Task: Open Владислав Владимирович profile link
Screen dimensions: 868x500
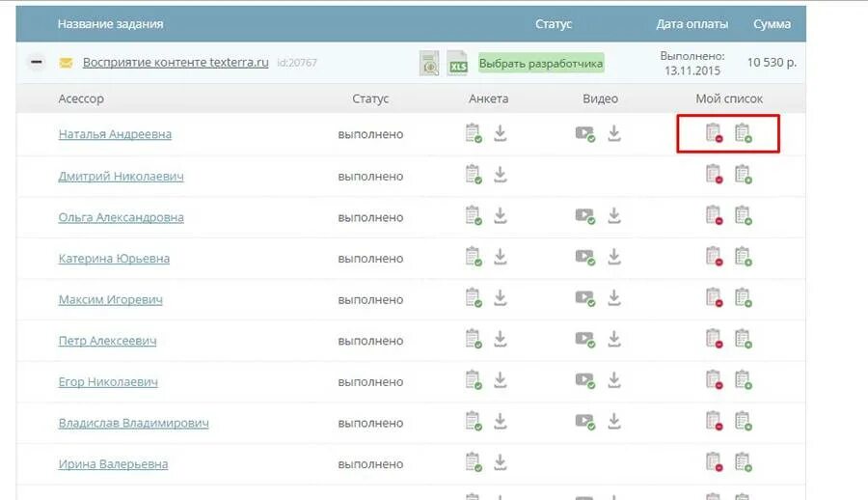Action: 133,423
